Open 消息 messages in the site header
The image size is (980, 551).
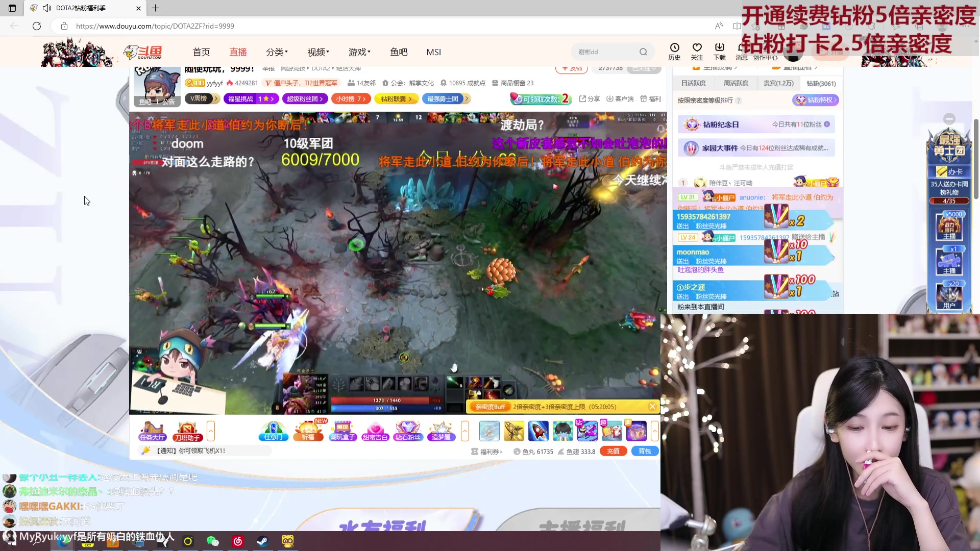pyautogui.click(x=742, y=51)
